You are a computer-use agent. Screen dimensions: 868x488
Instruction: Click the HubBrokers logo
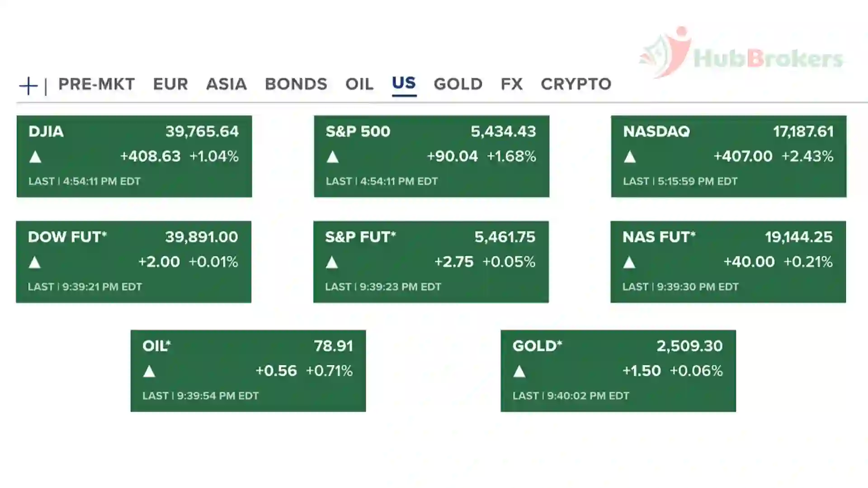click(741, 54)
